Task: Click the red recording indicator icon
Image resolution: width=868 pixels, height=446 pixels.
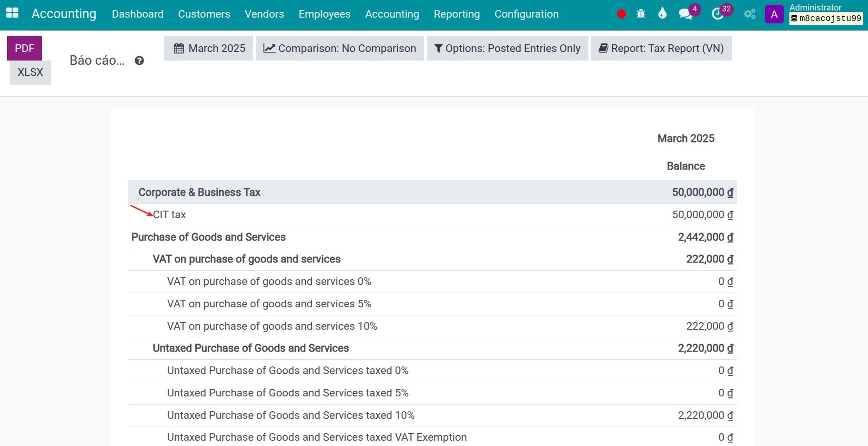Action: tap(621, 14)
